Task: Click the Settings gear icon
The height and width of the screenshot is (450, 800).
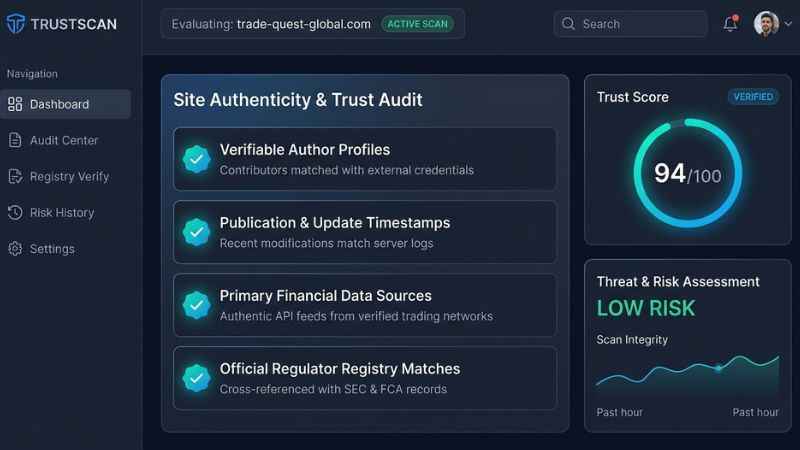Action: click(x=15, y=249)
